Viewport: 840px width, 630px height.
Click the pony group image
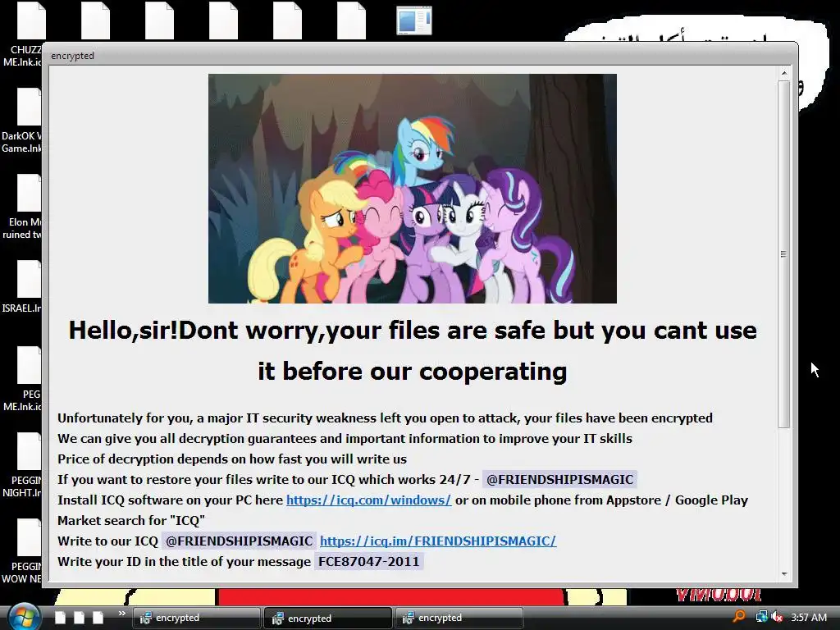coord(413,189)
